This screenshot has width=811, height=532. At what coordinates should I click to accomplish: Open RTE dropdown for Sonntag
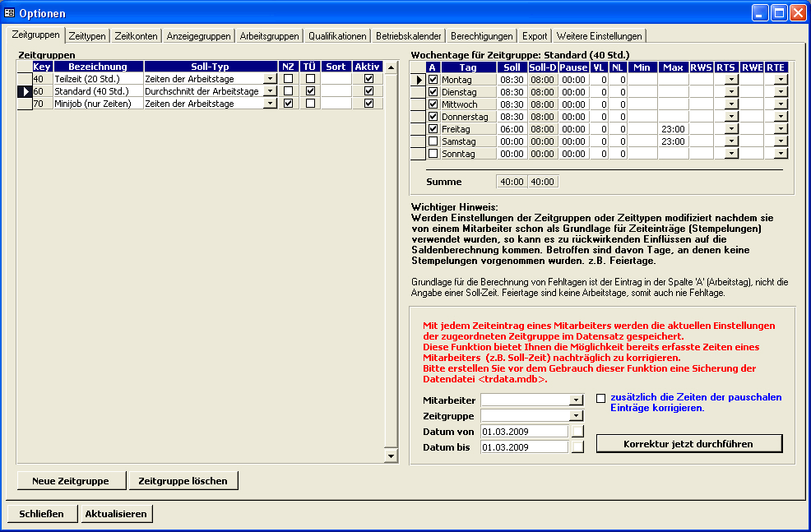[x=781, y=154]
